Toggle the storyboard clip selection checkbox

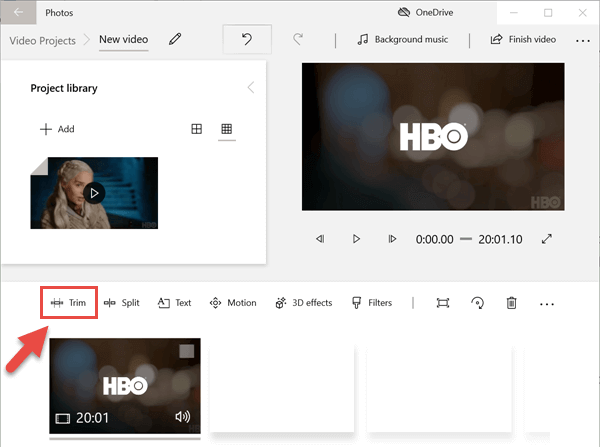tap(187, 351)
